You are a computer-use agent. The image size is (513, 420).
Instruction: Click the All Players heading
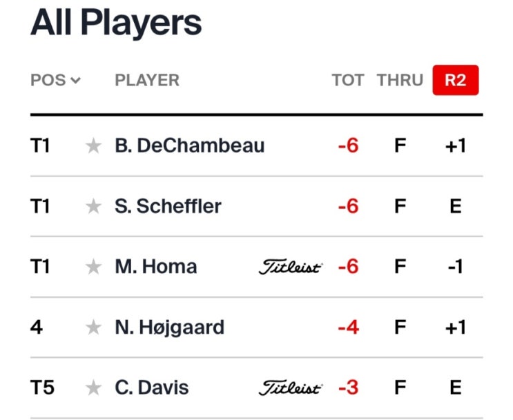[116, 23]
